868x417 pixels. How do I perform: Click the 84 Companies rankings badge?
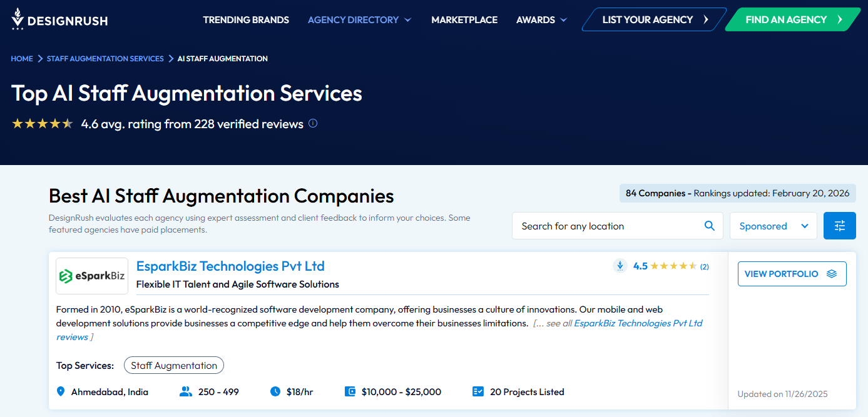point(737,193)
